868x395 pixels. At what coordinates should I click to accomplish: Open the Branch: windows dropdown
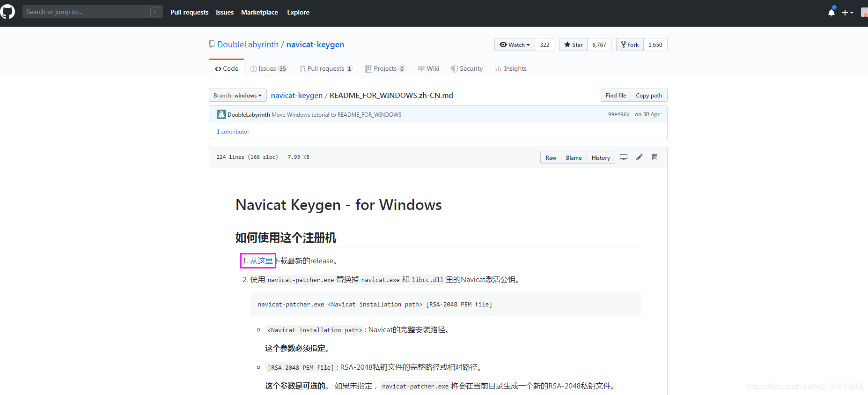click(x=238, y=95)
